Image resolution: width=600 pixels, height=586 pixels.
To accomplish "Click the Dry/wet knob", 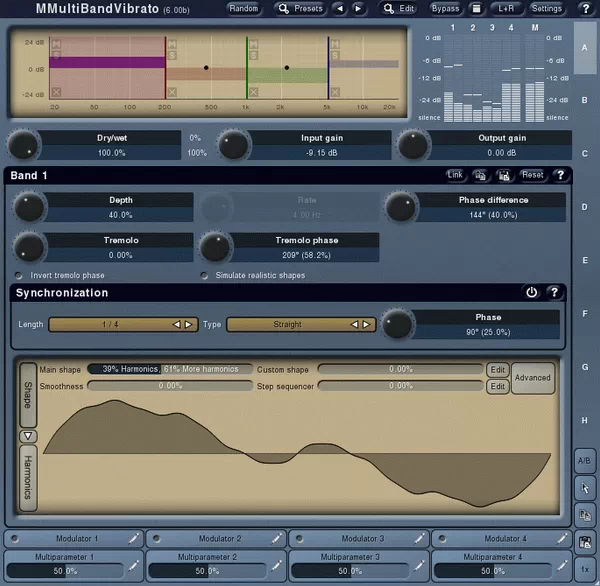I will point(23,145).
